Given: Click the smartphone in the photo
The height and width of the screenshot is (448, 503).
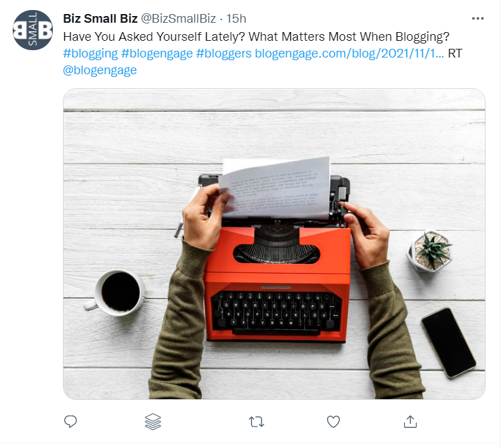Looking at the screenshot, I should pyautogui.click(x=449, y=342).
